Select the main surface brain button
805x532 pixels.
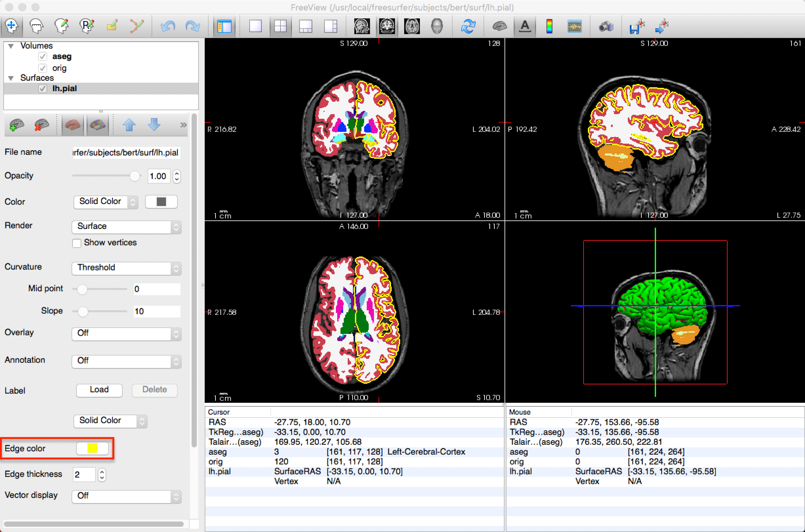[72, 125]
